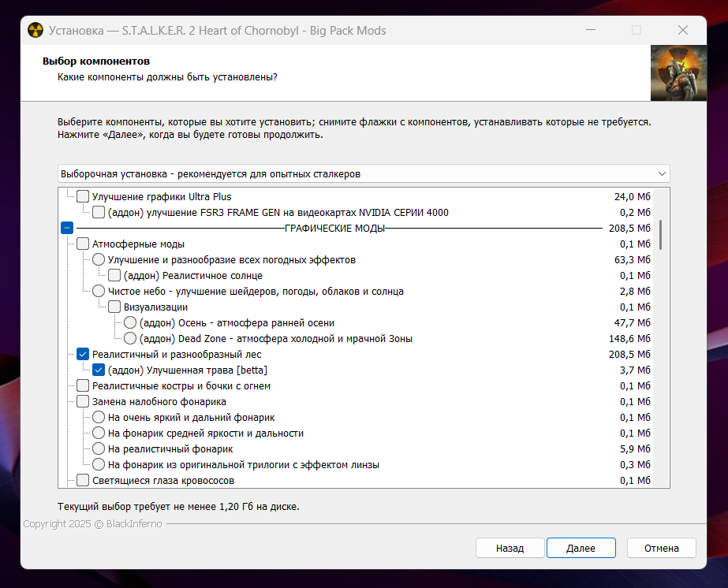Viewport: 728px width, 588px height.
Task: Click the «208,5 Мб» size of the forest mod row
Action: pos(629,354)
